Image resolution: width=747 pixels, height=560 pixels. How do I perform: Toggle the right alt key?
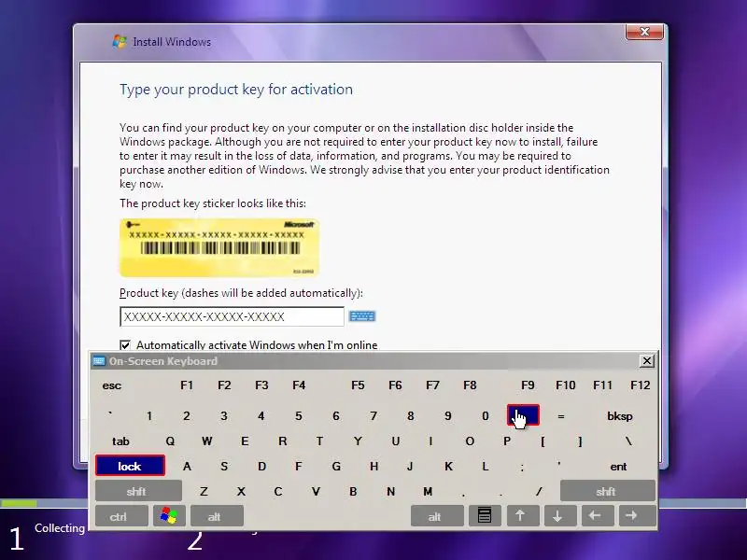pyautogui.click(x=437, y=516)
